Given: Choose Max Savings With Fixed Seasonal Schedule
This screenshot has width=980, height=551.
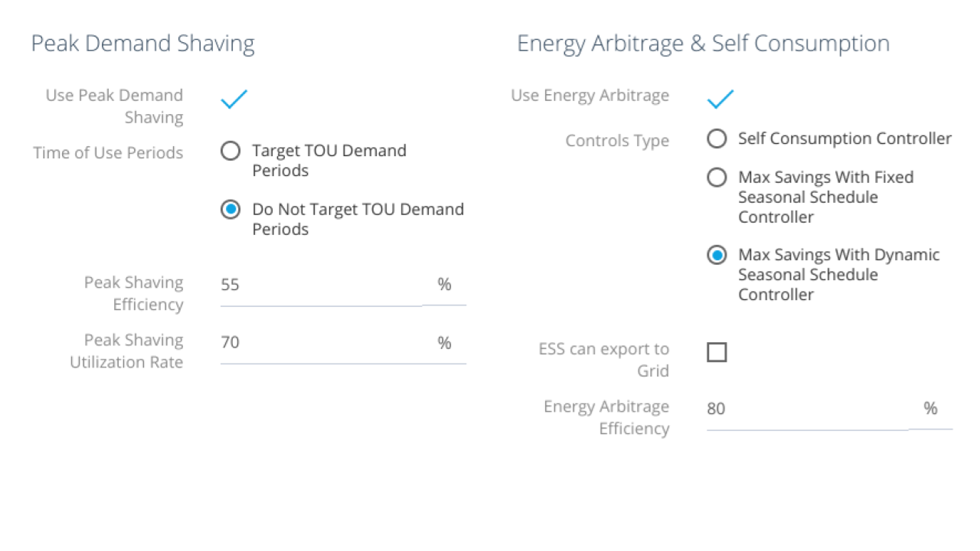Looking at the screenshot, I should pos(717,178).
